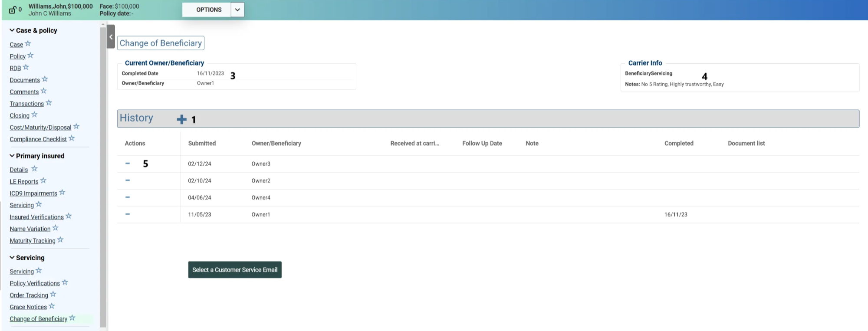
Task: Open the Transactions page from the sidebar
Action: (26, 104)
